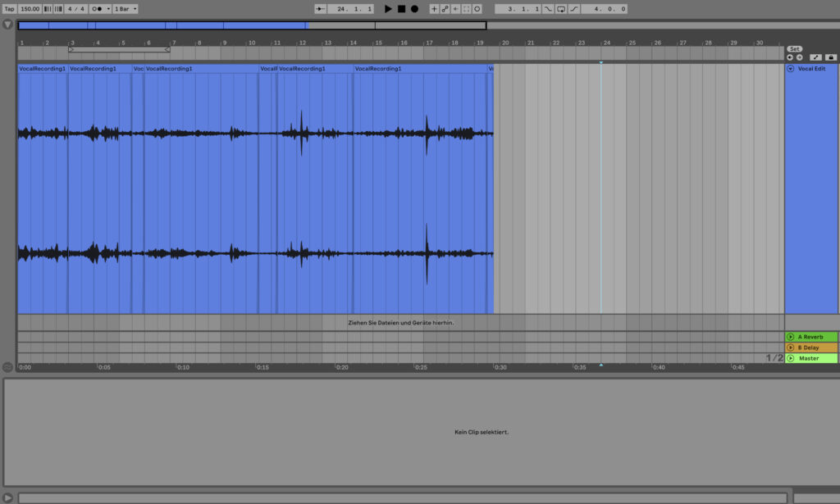
Task: Select the first VocalRecording1 clip title
Action: click(x=43, y=69)
